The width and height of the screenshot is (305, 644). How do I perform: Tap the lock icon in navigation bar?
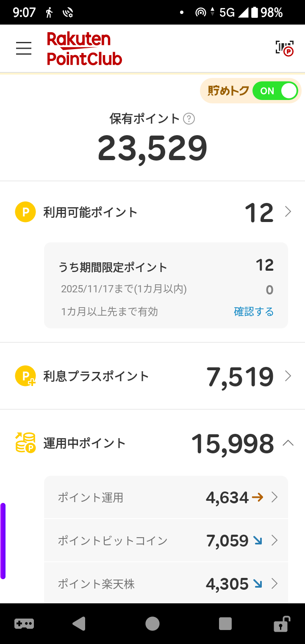pos(281,624)
